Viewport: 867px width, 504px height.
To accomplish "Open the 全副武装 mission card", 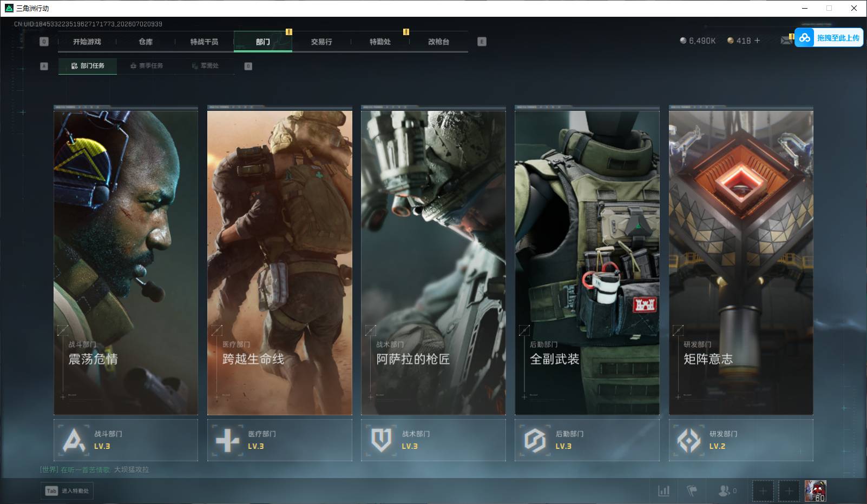I will tap(587, 261).
